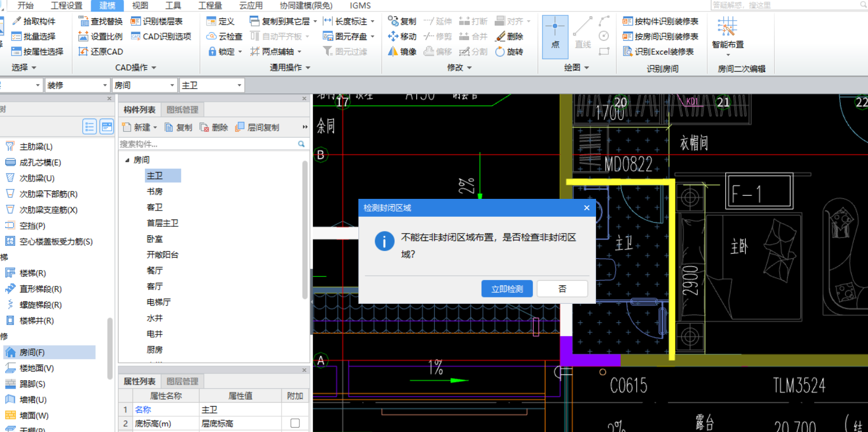Click 复制 in component list toolbar
This screenshot has height=432, width=868.
178,127
